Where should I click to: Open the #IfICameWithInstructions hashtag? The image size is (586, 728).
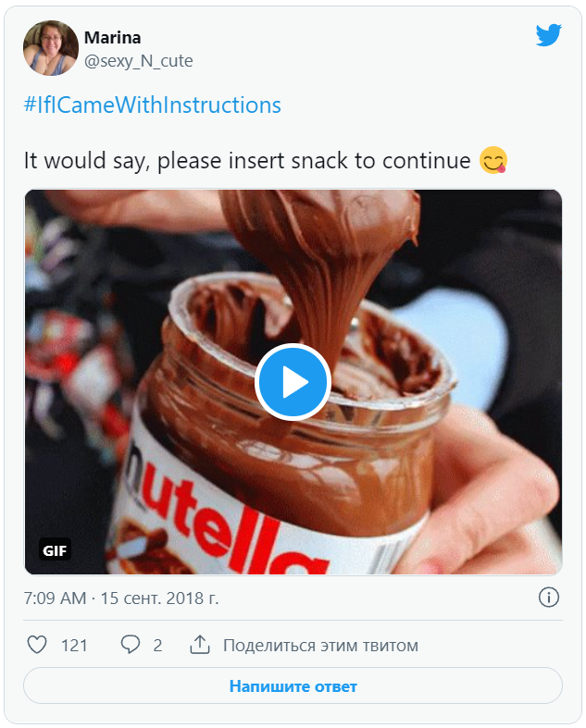pos(152,105)
